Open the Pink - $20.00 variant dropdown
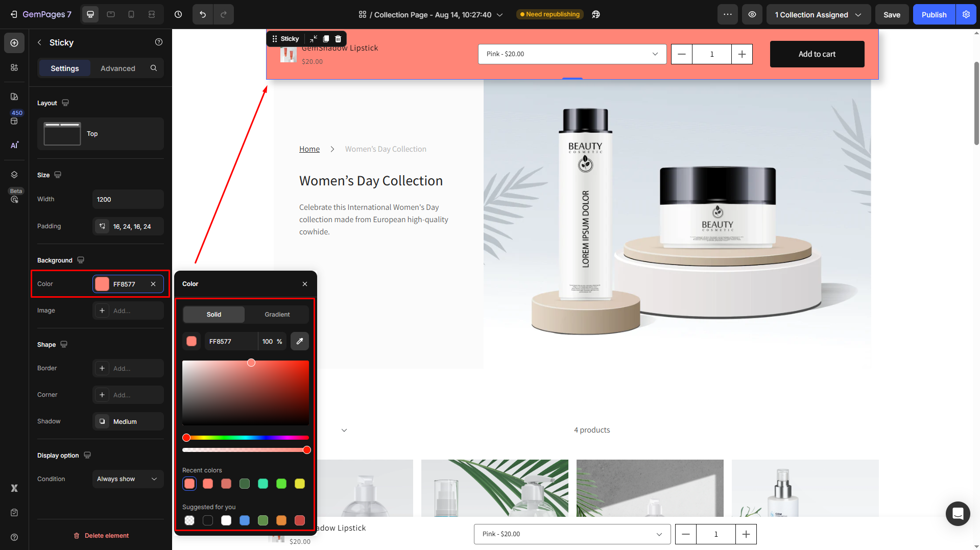Image resolution: width=980 pixels, height=550 pixels. pyautogui.click(x=572, y=54)
